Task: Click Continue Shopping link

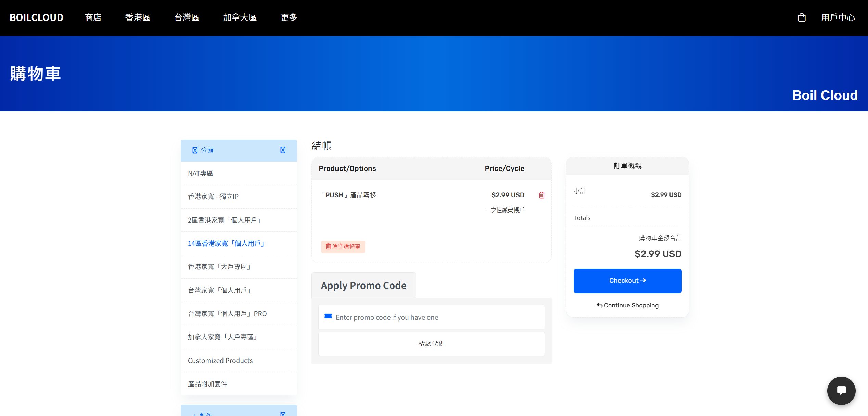Action: click(627, 305)
